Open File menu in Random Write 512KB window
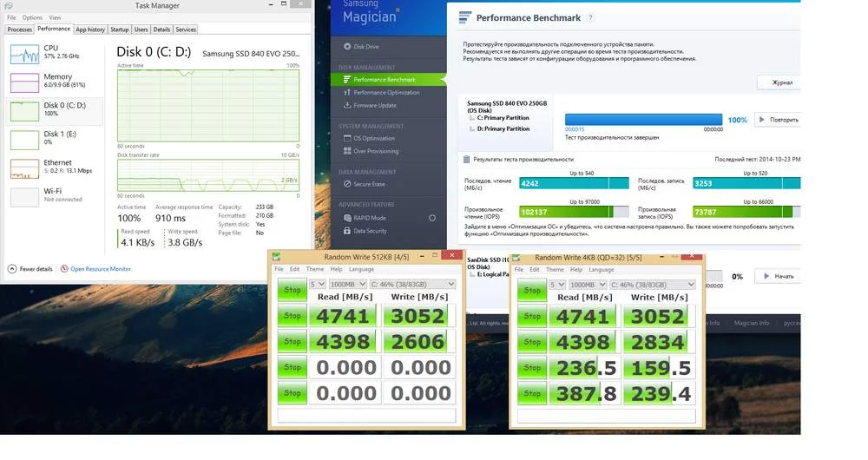Screen dimensions: 868x460 279,269
